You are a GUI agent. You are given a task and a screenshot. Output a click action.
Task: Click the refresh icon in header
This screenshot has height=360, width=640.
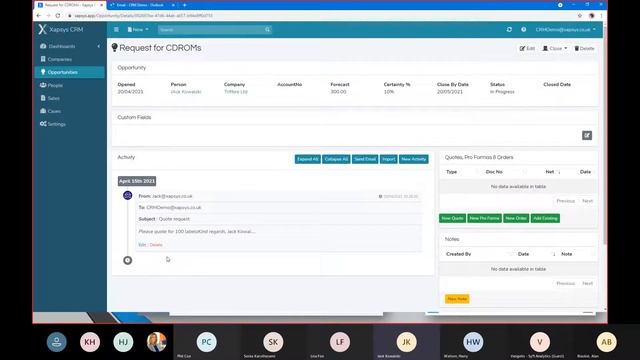[x=509, y=29]
